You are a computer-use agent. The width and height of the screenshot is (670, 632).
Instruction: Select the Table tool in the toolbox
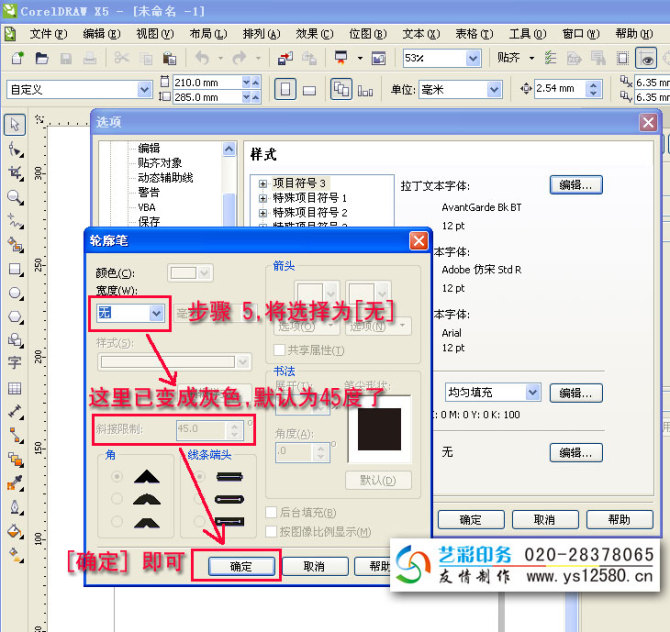coord(15,387)
